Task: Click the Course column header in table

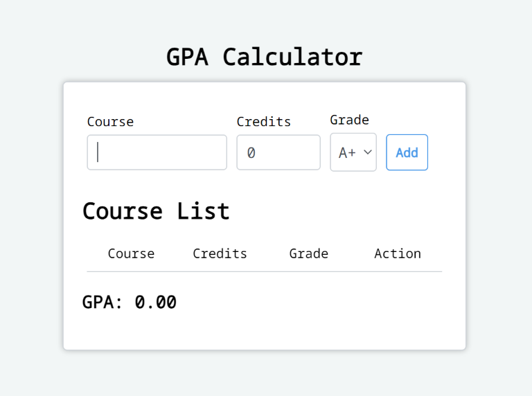Action: [131, 253]
